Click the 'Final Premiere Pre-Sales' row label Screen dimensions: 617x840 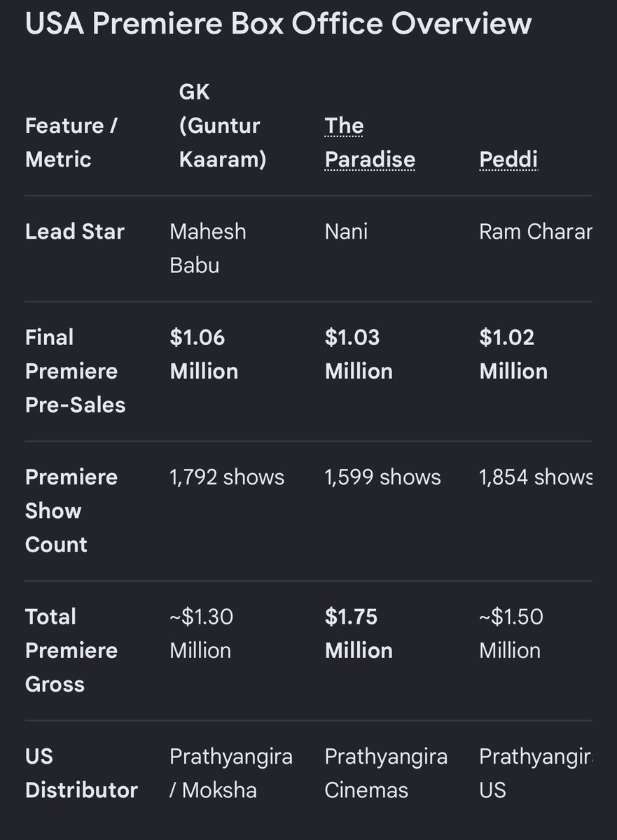[75, 371]
